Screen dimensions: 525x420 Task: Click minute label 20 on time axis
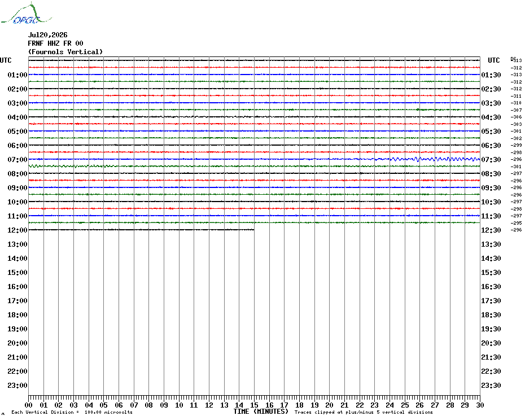(x=330, y=405)
